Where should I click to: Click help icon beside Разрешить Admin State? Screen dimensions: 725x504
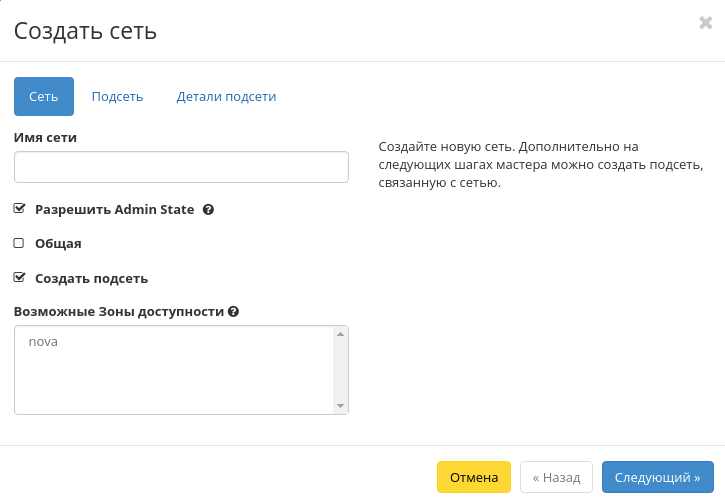point(208,210)
